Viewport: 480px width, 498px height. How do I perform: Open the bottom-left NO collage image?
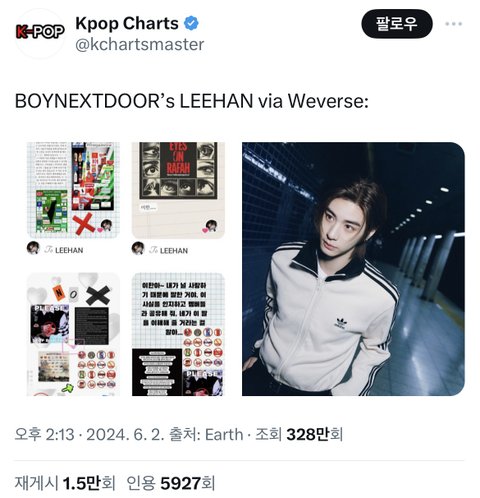click(73, 334)
